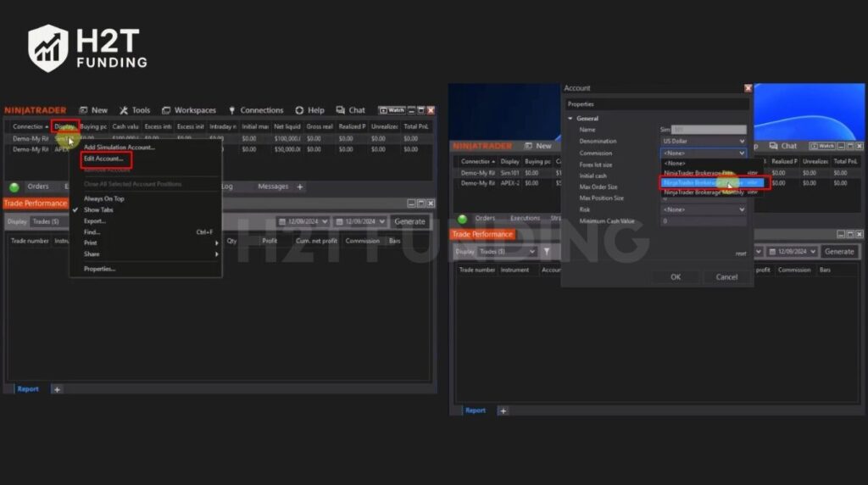Choose Export in the context menu
Viewport: 868px width, 485px height.
95,221
